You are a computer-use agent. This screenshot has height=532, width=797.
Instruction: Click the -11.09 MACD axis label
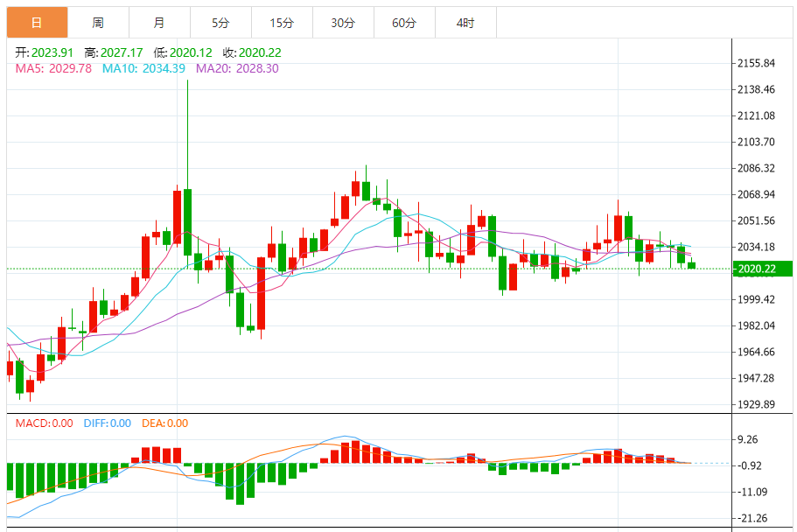pos(752,492)
